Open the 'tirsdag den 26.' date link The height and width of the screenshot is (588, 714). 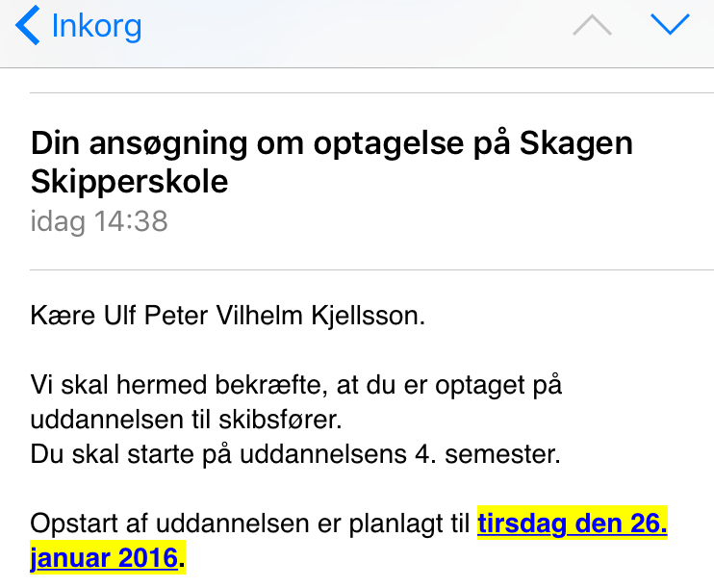point(573,524)
